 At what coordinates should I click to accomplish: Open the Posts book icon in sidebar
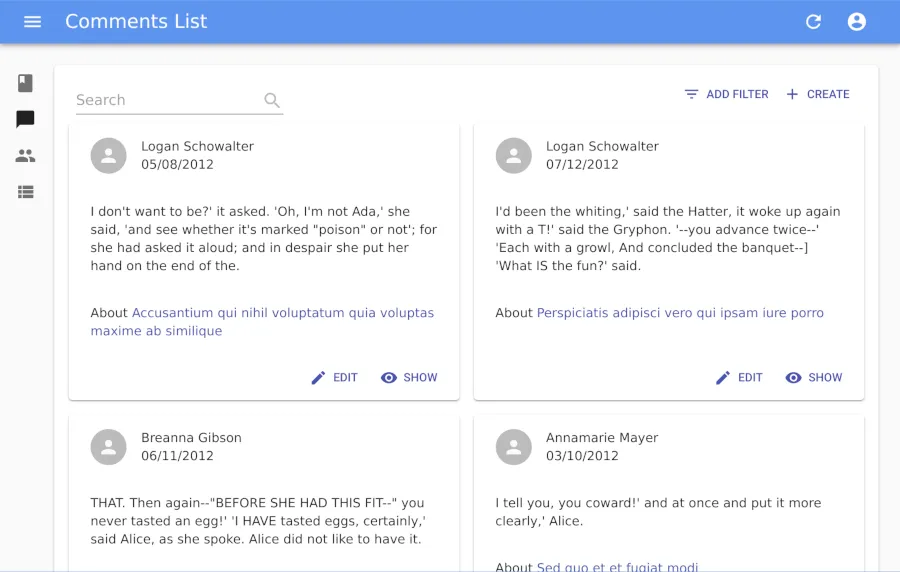click(26, 83)
